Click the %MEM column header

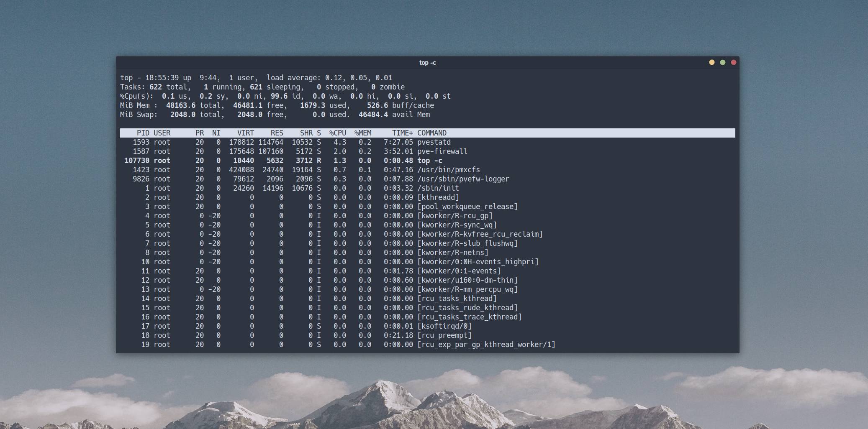(x=362, y=133)
